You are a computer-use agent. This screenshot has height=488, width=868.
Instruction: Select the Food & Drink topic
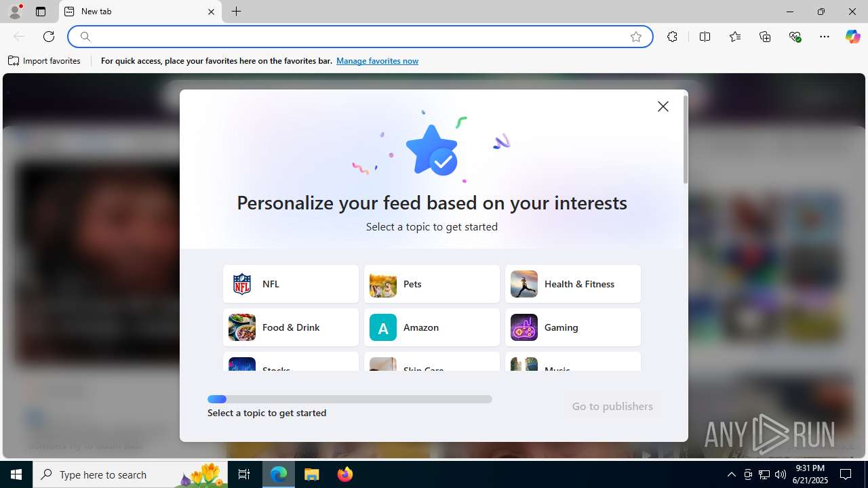coord(291,327)
